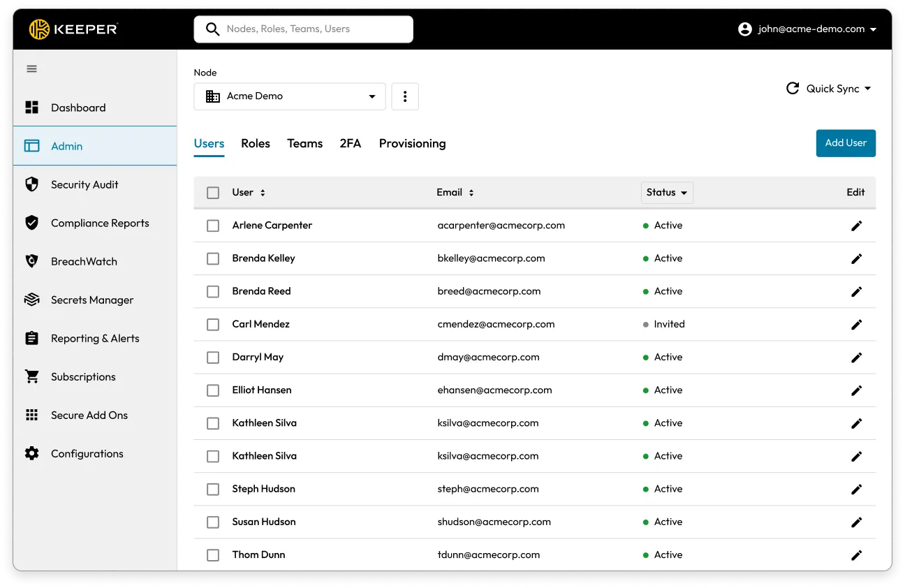Select Admin in the sidebar
The height and width of the screenshot is (588, 905).
click(x=95, y=146)
